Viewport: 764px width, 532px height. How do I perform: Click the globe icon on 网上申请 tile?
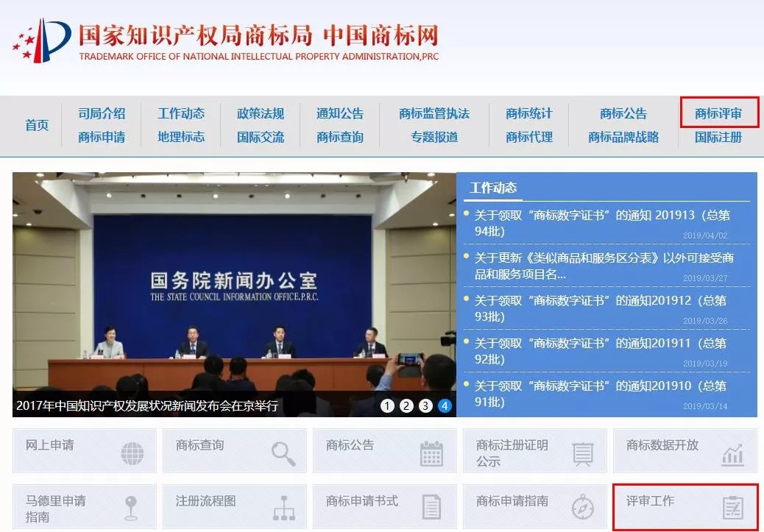[x=132, y=453]
